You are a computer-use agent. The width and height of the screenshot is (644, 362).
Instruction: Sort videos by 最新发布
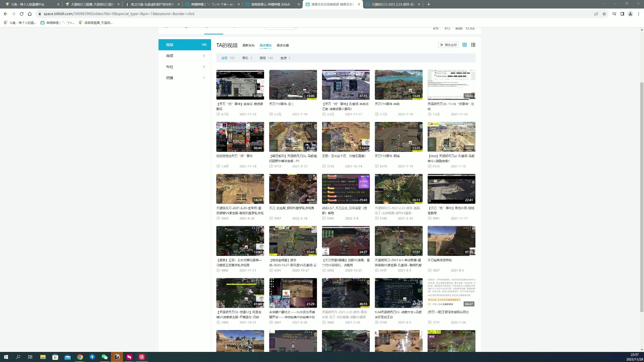tap(248, 45)
